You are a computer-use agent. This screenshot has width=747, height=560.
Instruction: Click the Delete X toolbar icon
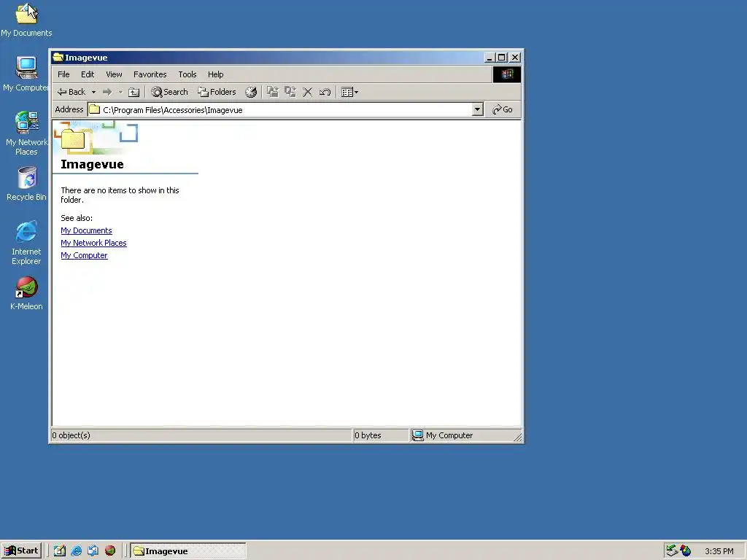click(308, 92)
